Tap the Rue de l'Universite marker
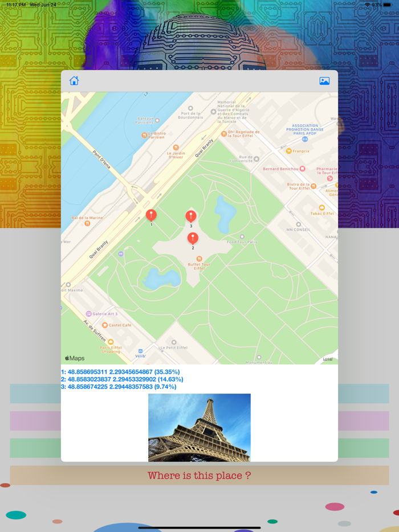399x532 pixels. coord(256,159)
